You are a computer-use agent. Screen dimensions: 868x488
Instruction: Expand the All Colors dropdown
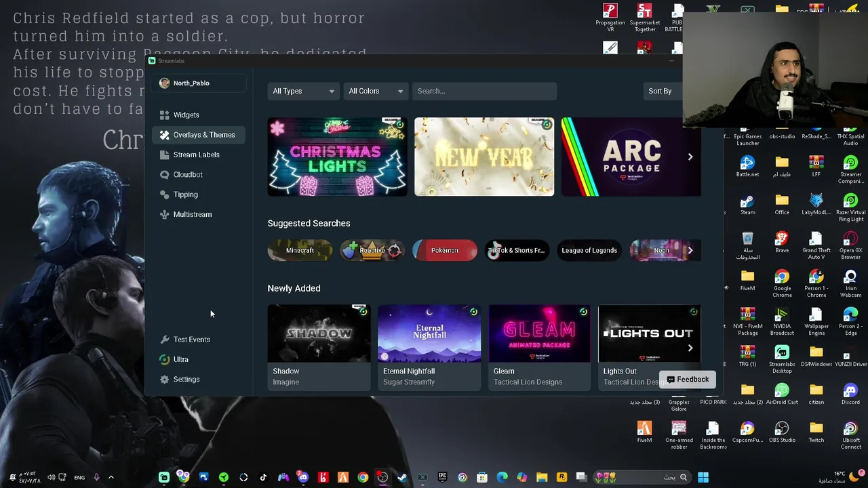coord(376,91)
